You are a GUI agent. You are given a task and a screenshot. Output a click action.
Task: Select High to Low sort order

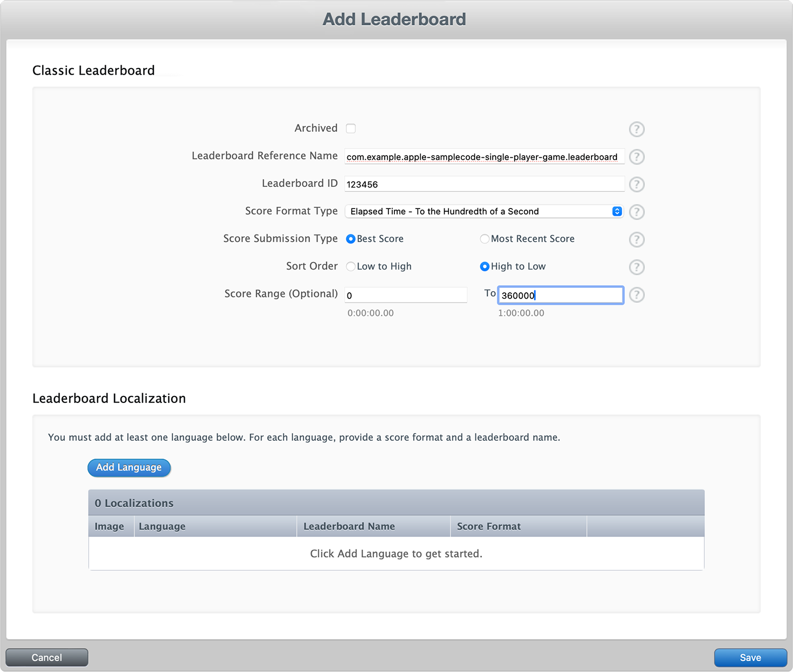(x=485, y=266)
